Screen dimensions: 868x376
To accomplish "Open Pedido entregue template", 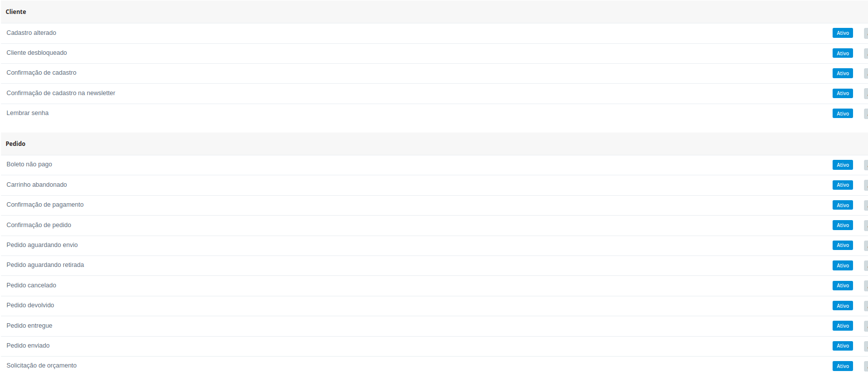I will [x=29, y=326].
